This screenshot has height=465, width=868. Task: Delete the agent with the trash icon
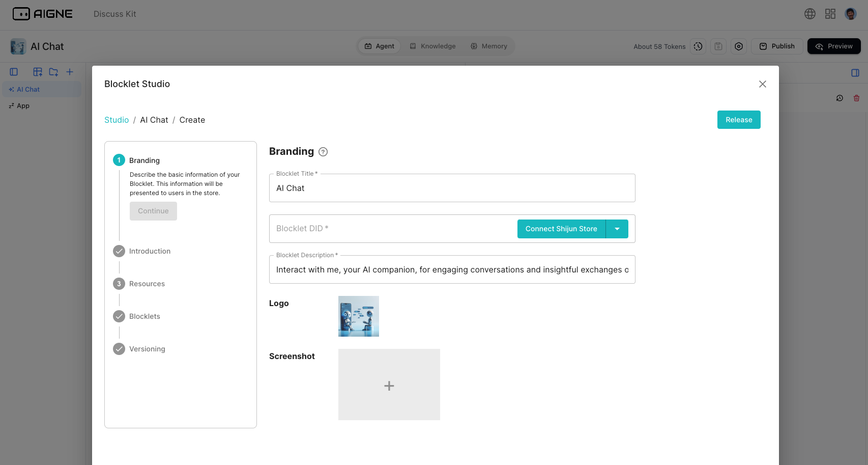857,98
